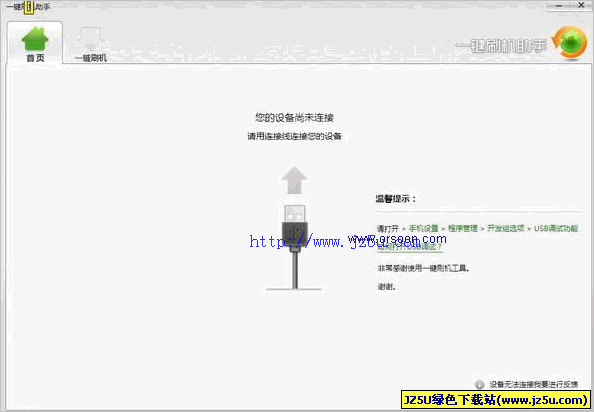Click the green house home icon
This screenshot has height=412, width=594.
point(35,39)
